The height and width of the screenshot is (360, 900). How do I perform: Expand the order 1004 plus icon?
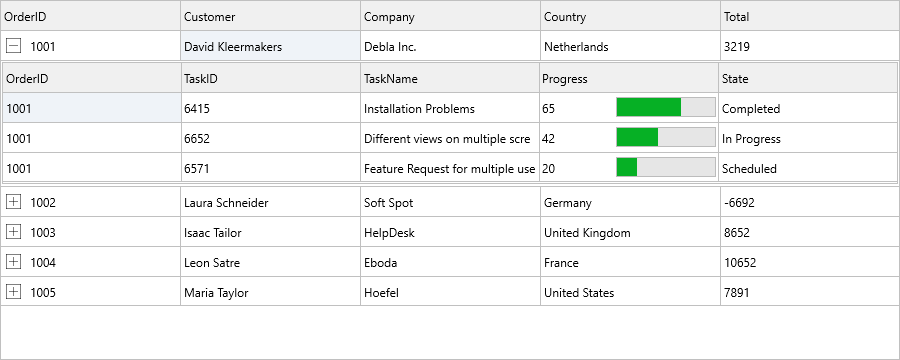click(13, 262)
